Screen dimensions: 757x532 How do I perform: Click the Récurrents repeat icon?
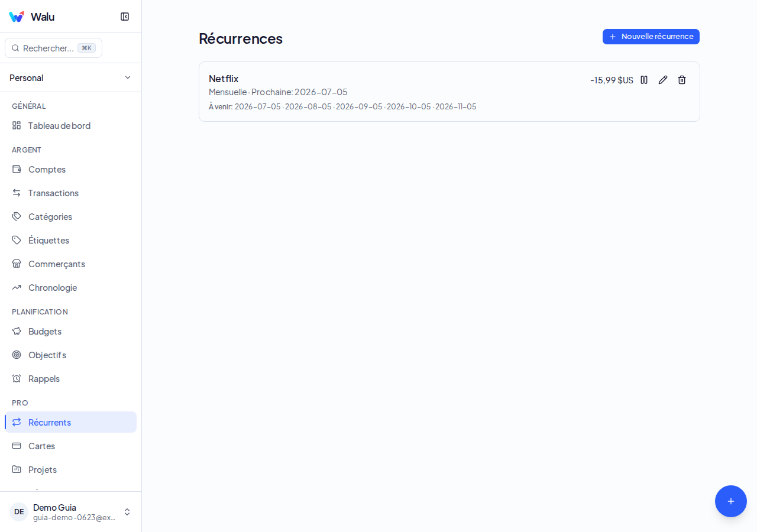click(17, 422)
